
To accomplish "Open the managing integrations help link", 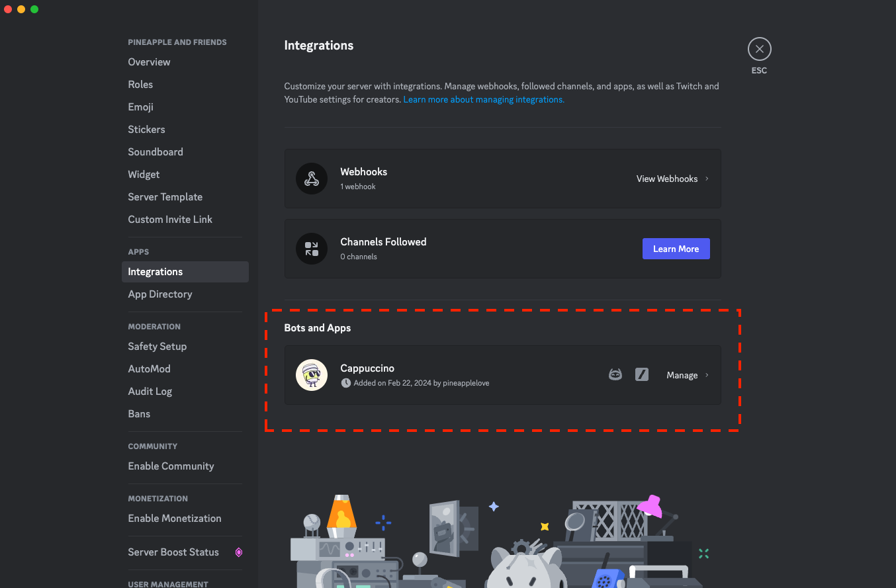I will click(x=484, y=99).
